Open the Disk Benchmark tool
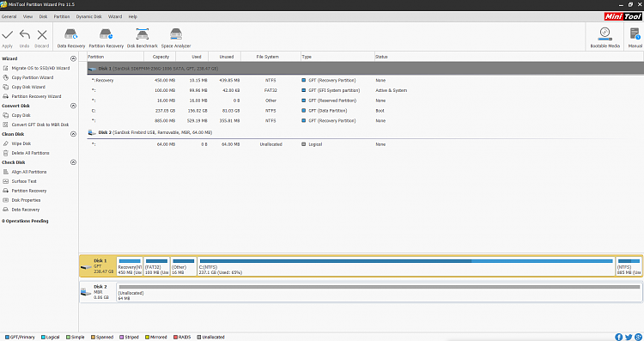This screenshot has width=644, height=341. [142, 38]
